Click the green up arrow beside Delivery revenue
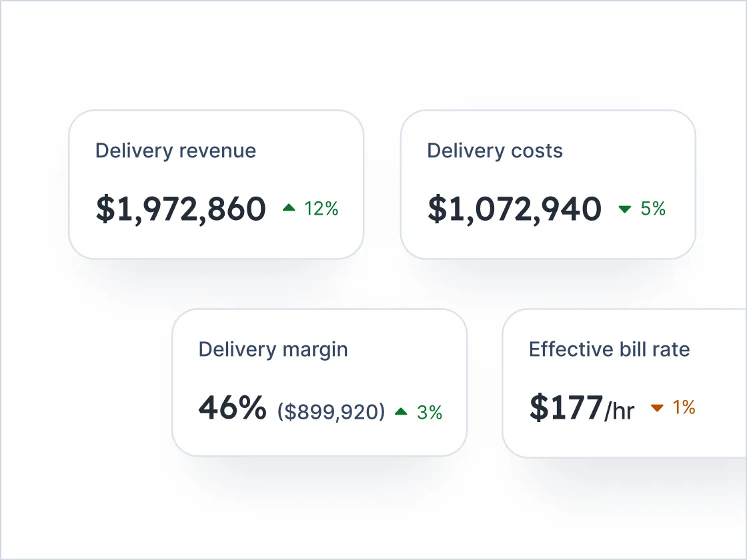Screen dimensions: 747x560 (289, 208)
